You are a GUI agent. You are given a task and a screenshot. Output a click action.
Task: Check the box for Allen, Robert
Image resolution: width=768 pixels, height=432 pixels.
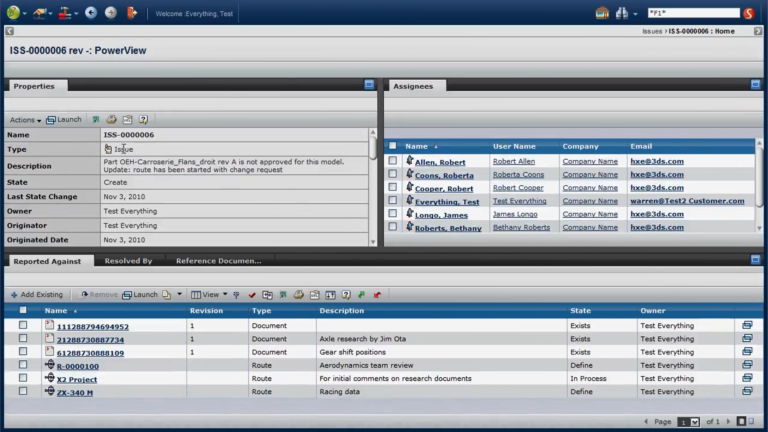click(393, 161)
